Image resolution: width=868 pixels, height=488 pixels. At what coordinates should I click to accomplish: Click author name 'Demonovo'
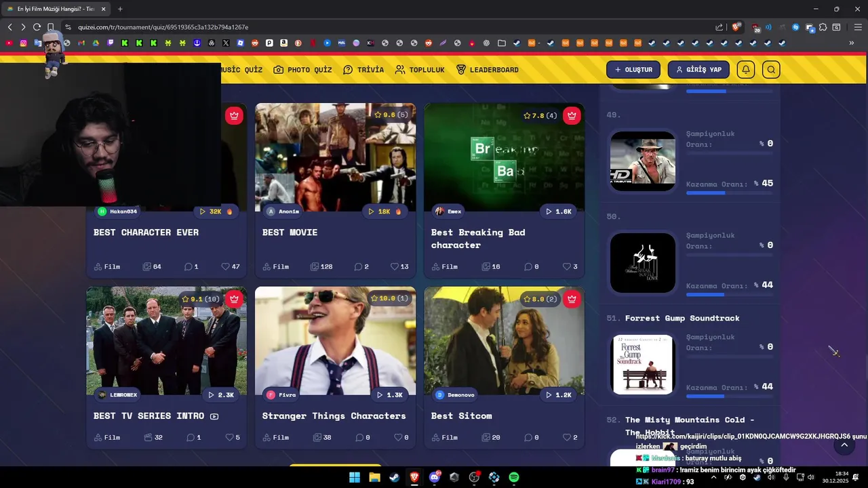coord(461,394)
